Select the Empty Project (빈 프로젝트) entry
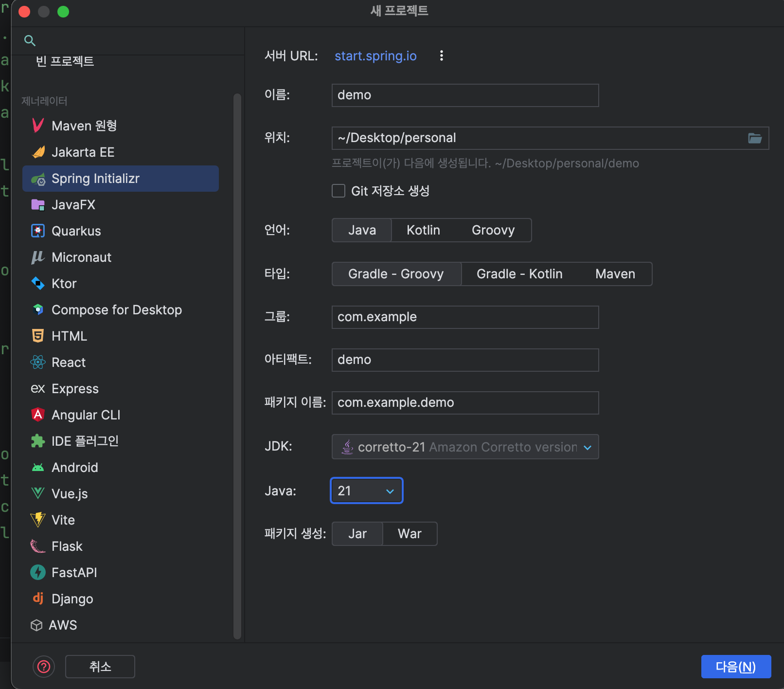The height and width of the screenshot is (689, 784). point(65,61)
